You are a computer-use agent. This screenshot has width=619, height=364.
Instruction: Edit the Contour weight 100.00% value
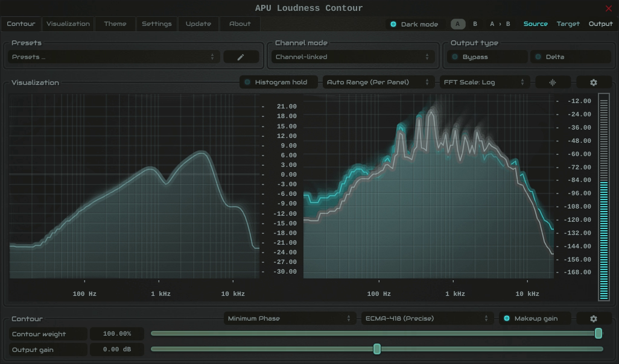tap(117, 334)
